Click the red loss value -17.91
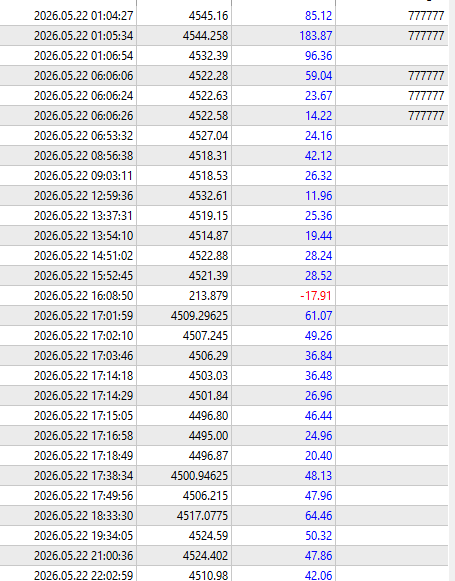 tap(316, 296)
